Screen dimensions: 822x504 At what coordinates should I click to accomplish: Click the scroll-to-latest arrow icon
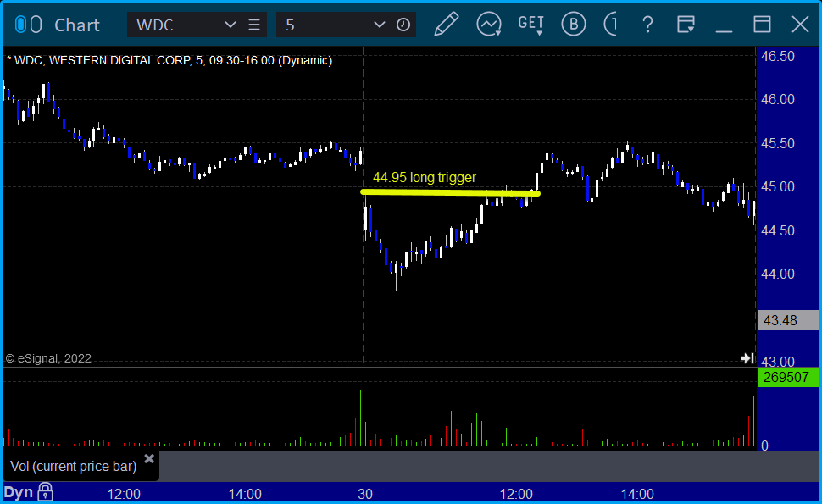point(747,358)
